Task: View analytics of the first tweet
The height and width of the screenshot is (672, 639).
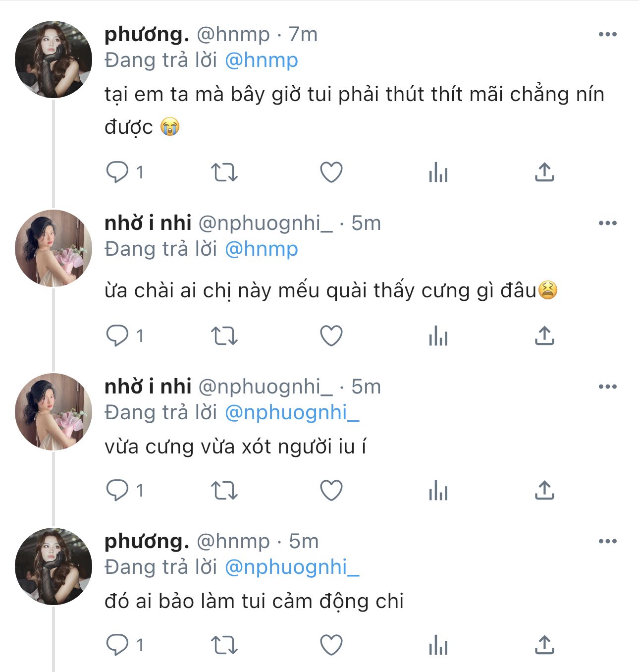Action: pos(438,172)
